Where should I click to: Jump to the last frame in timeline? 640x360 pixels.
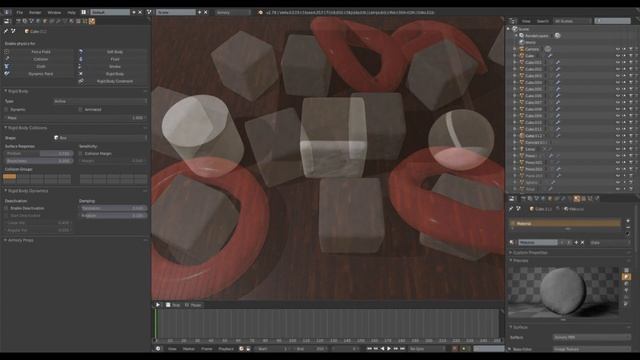(x=402, y=349)
